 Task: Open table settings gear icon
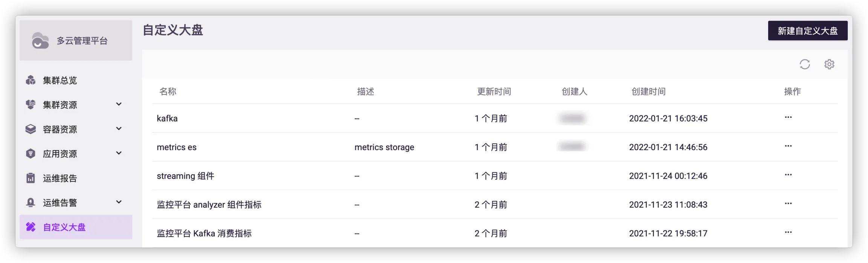[x=829, y=64]
